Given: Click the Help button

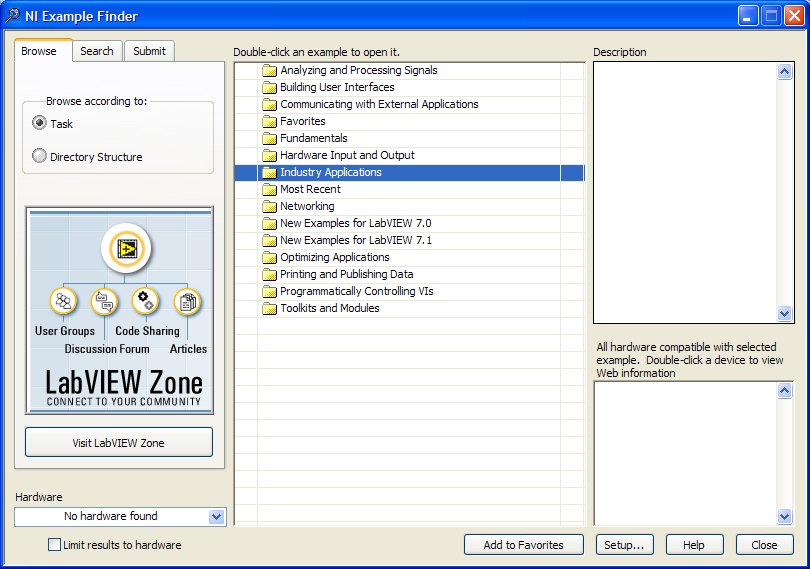Looking at the screenshot, I should (x=694, y=545).
